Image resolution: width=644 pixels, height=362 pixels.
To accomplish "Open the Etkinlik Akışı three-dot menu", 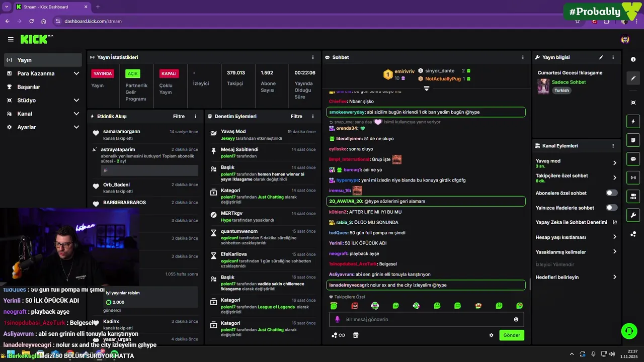I will (x=196, y=116).
